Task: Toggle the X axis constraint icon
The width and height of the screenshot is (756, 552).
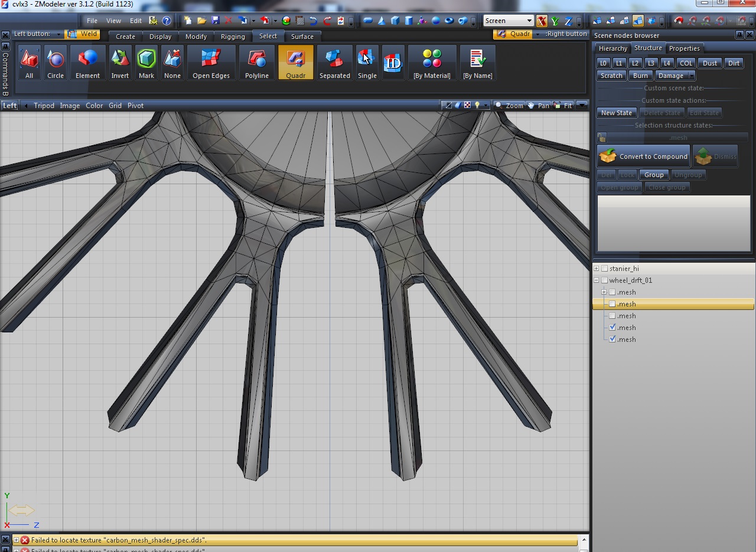Action: click(x=542, y=21)
